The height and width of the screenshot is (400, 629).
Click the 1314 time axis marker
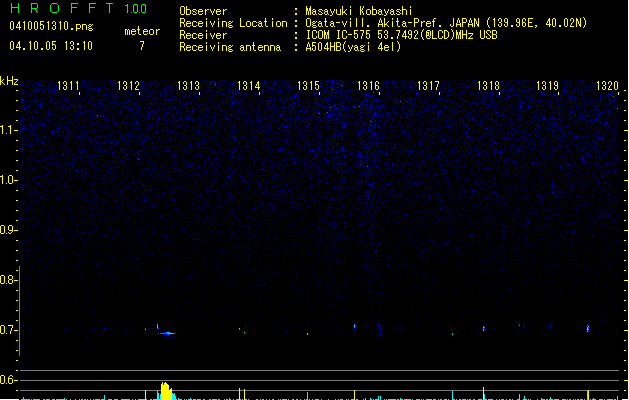tap(248, 86)
